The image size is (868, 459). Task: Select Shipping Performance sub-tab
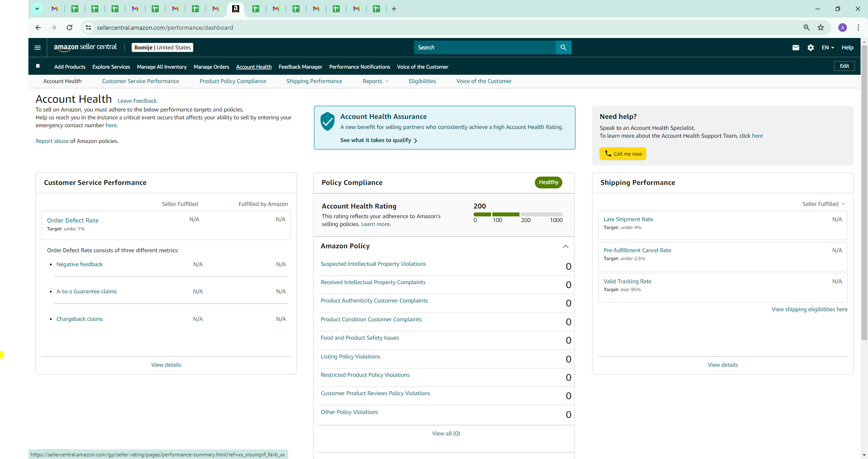pos(314,81)
